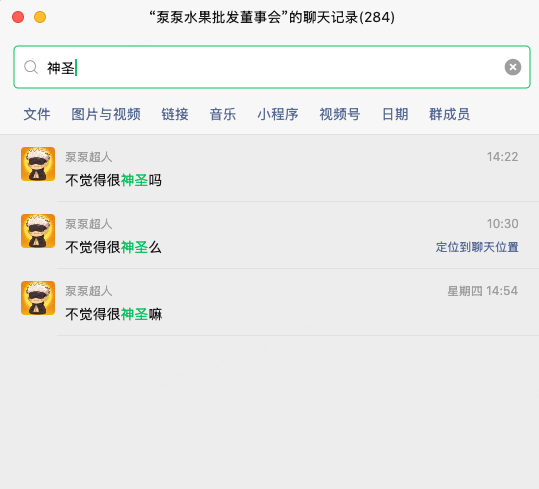Click the magnifier search icon
The image size is (539, 489).
(31, 67)
